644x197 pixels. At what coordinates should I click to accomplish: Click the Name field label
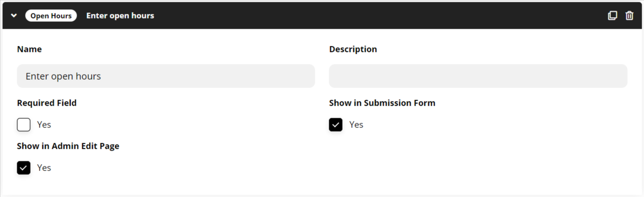[29, 49]
